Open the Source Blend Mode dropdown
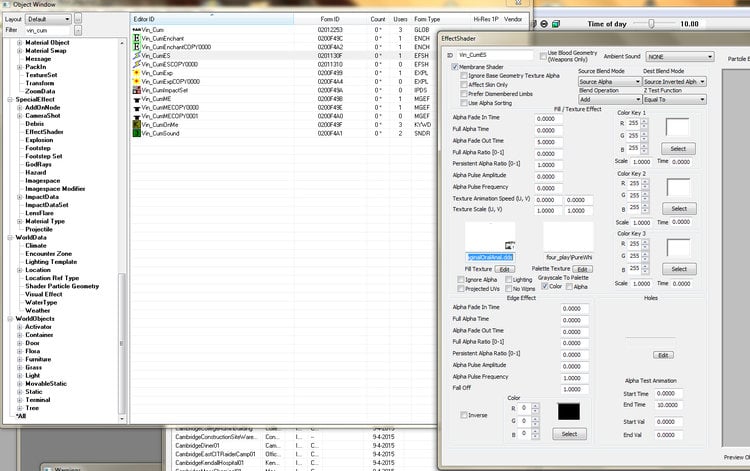The image size is (750, 471). tap(609, 82)
